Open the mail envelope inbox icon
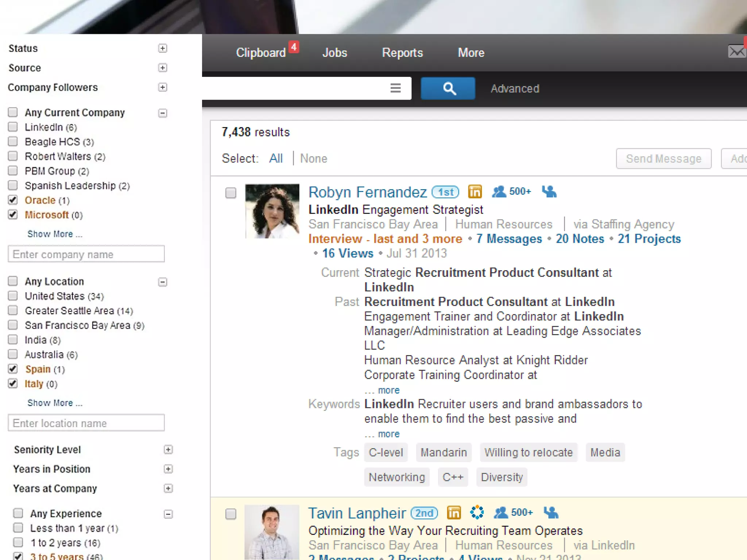This screenshot has width=747, height=560. pyautogui.click(x=737, y=51)
